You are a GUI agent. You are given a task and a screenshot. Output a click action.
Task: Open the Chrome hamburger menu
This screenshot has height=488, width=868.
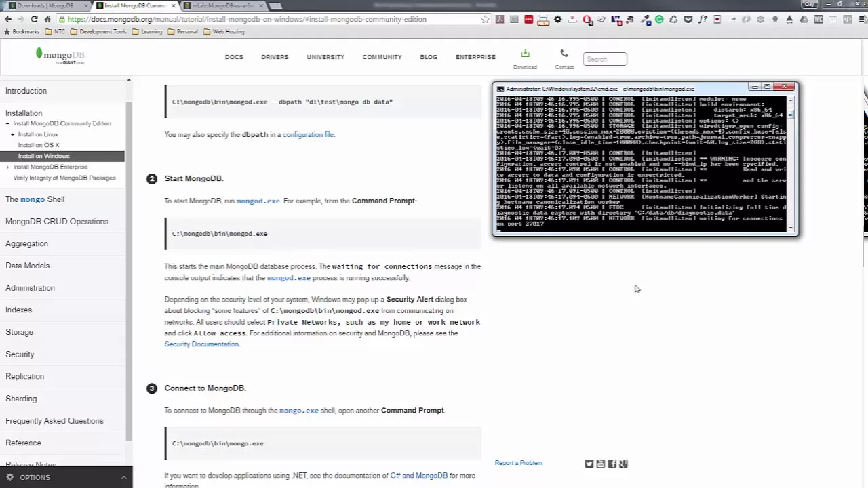861,19
